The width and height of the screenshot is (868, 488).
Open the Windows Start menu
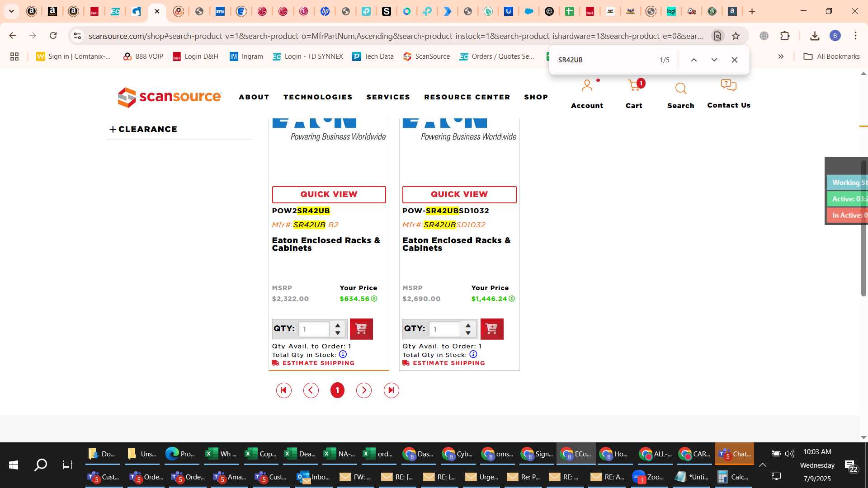[x=14, y=465]
